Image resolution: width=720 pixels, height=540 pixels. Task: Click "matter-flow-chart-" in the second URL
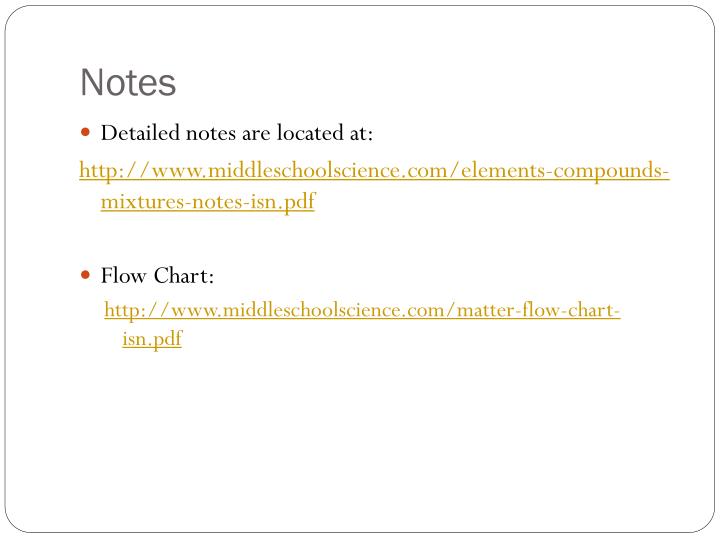(x=539, y=310)
